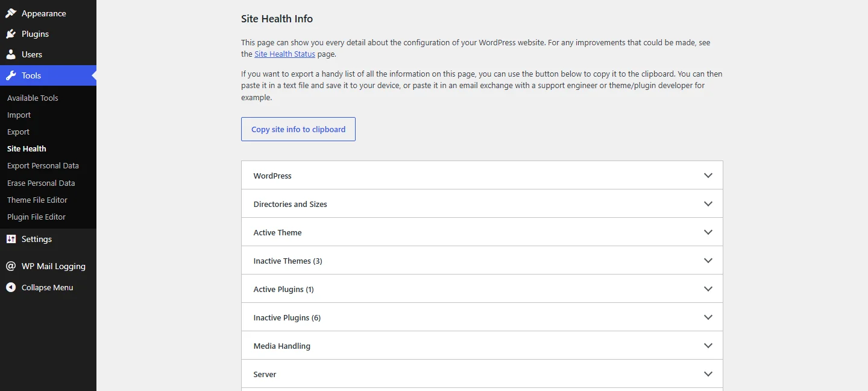The width and height of the screenshot is (868, 391).
Task: Expand Inactive Plugins (6) chevron
Action: click(x=708, y=317)
